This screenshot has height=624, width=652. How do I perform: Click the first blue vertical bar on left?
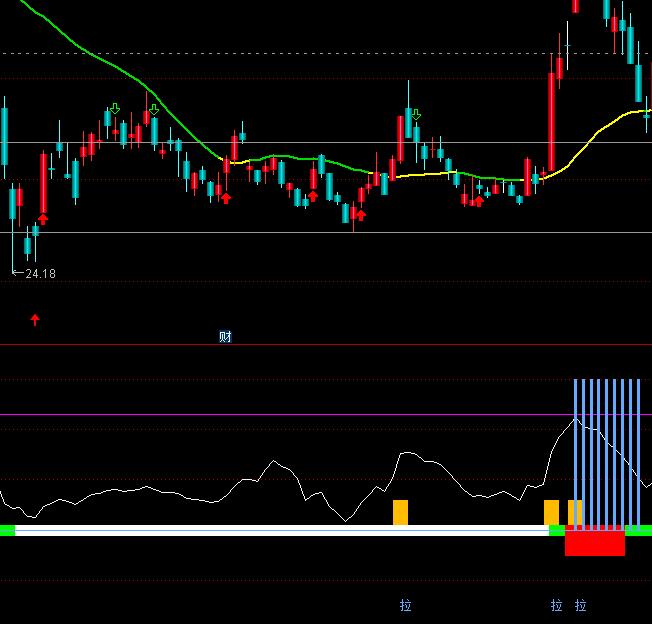(576, 450)
